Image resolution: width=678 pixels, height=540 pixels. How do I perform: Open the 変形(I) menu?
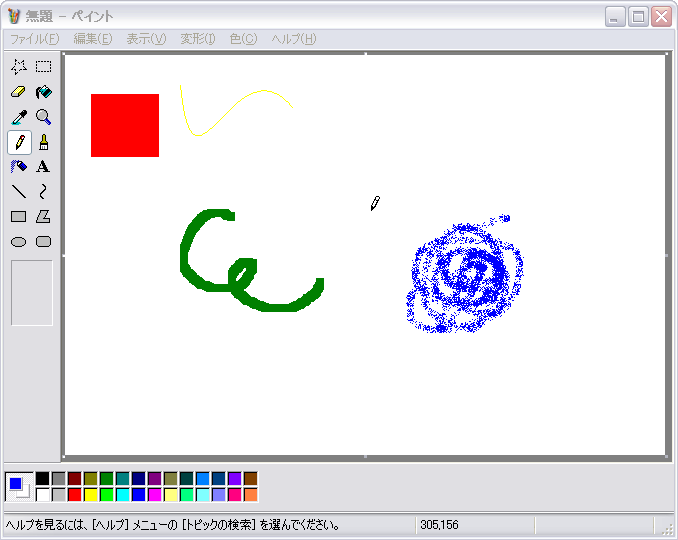(198, 39)
